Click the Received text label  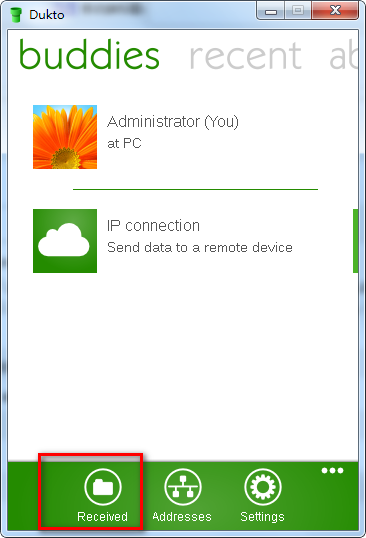coord(102,516)
